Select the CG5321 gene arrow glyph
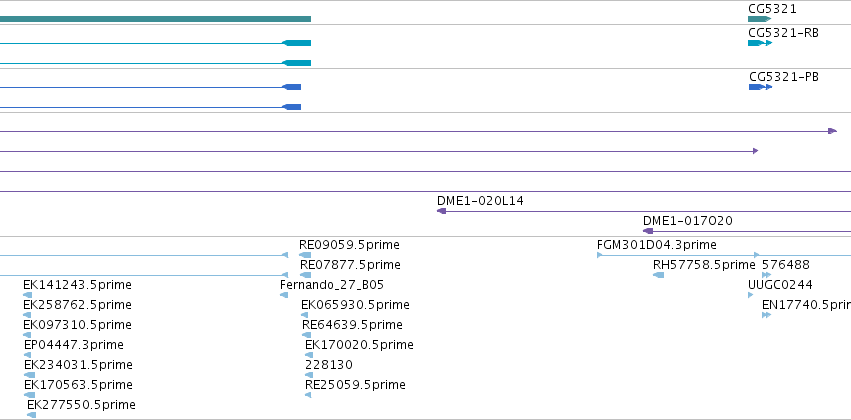 coord(759,19)
